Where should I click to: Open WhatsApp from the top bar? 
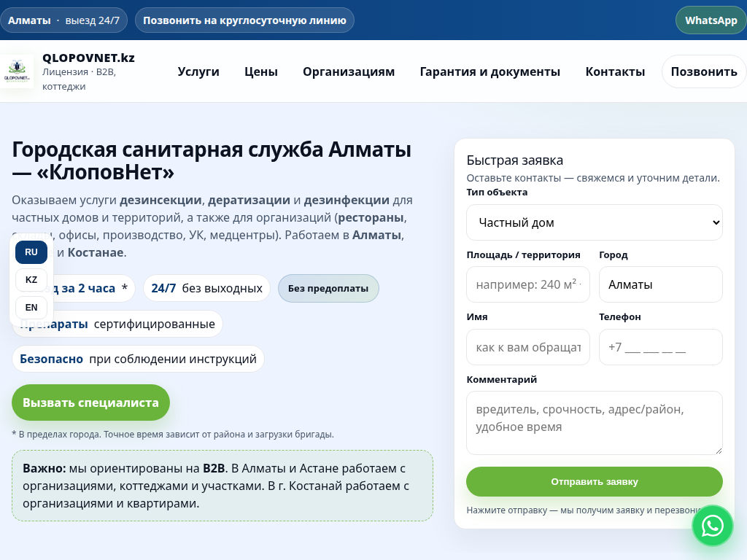tap(710, 20)
